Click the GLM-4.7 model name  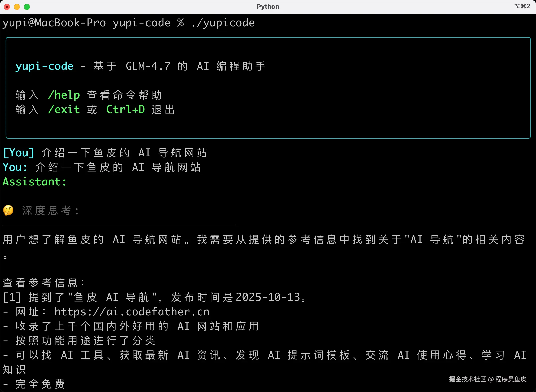[x=148, y=66]
